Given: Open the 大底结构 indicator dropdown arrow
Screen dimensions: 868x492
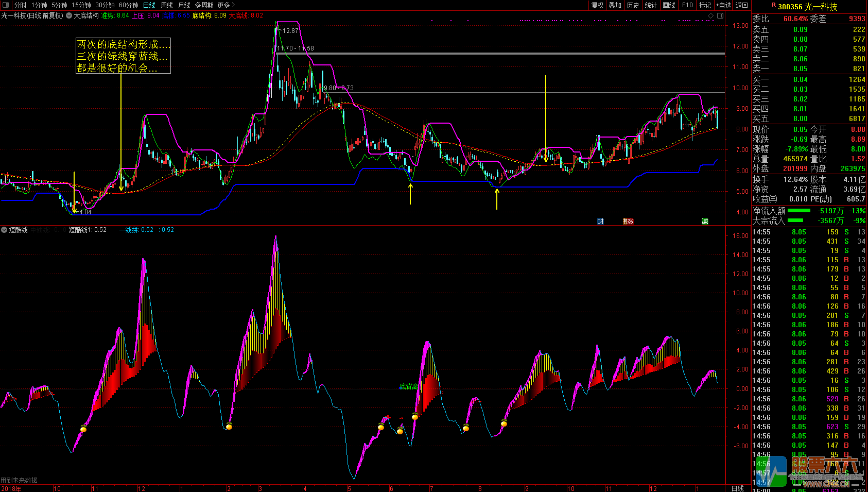Looking at the screenshot, I should (69, 15).
